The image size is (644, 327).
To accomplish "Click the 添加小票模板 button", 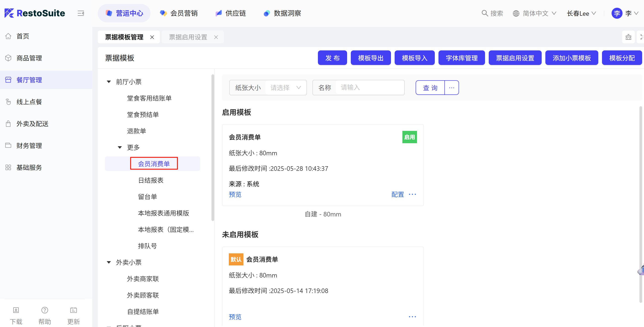I will coord(572,58).
